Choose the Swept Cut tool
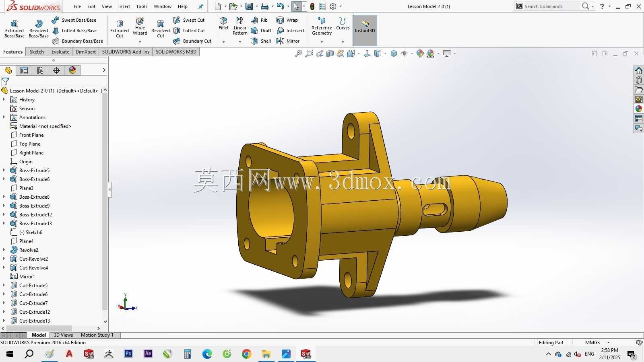The image size is (644, 362). pos(189,20)
